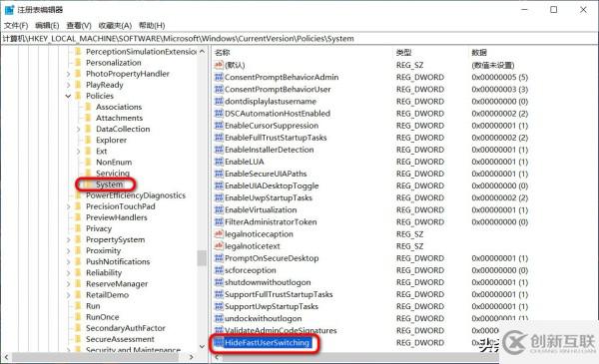Click the legalnoticecaption string icon
Screen dimensions: 599x364
click(219, 234)
